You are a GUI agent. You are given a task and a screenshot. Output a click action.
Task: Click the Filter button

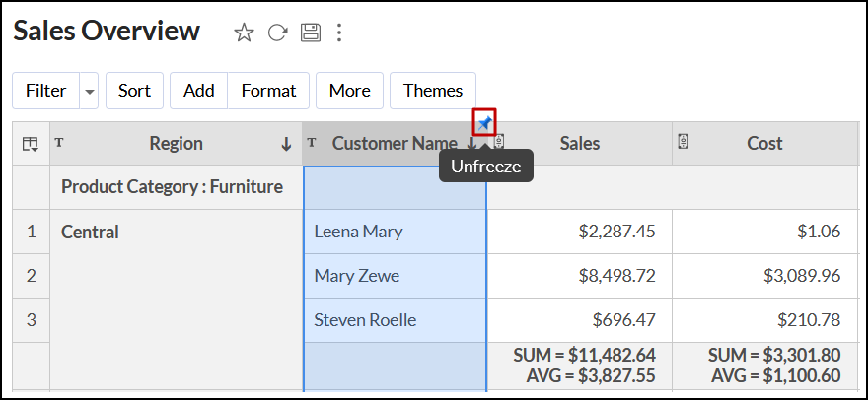pyautogui.click(x=45, y=91)
